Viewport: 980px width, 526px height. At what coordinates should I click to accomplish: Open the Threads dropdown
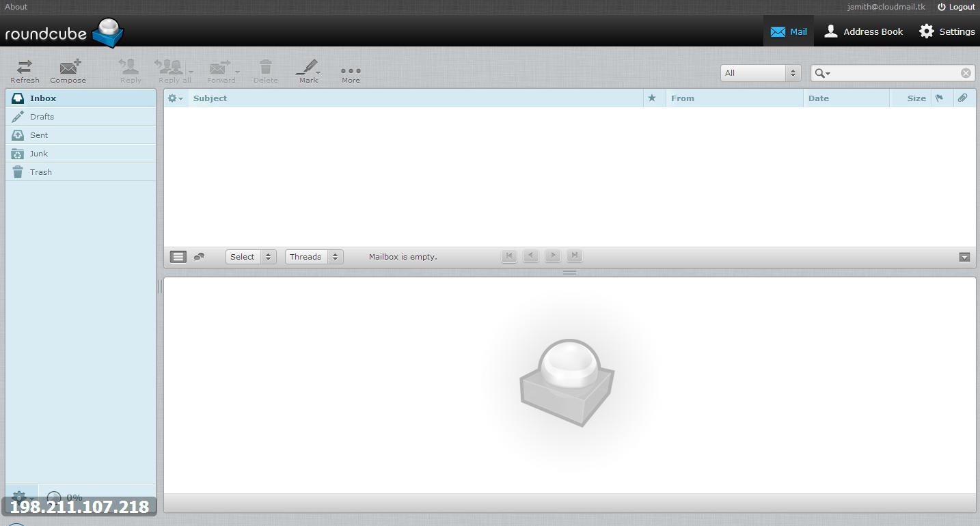point(314,257)
